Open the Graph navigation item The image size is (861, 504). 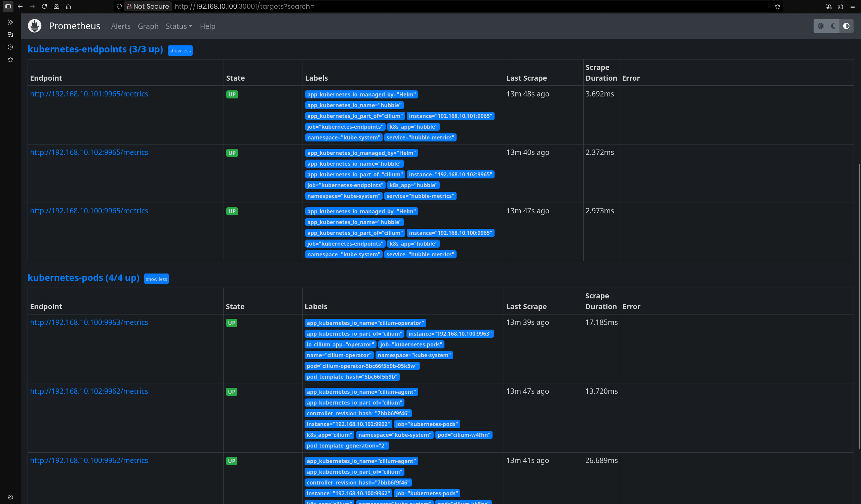[148, 26]
